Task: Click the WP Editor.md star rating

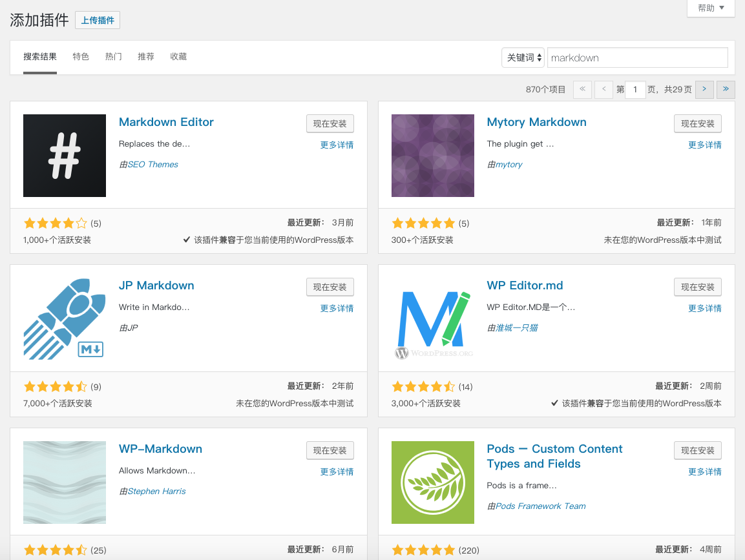Action: (423, 386)
